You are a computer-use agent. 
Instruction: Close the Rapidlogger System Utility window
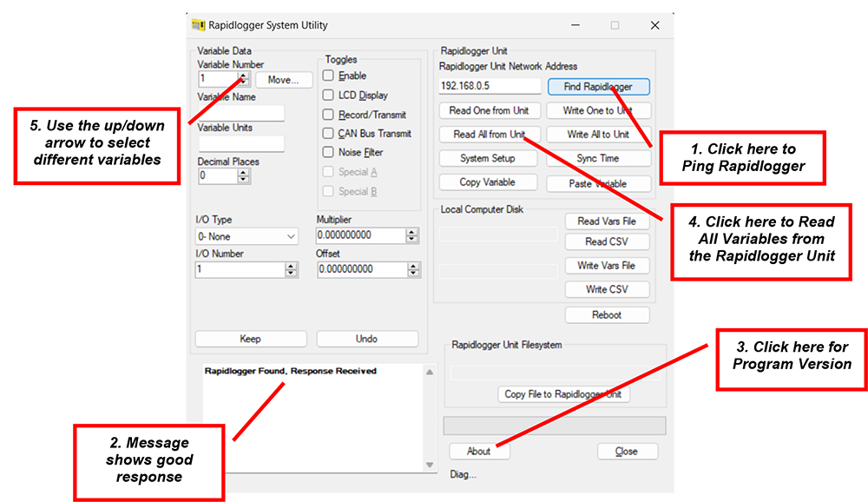(654, 25)
